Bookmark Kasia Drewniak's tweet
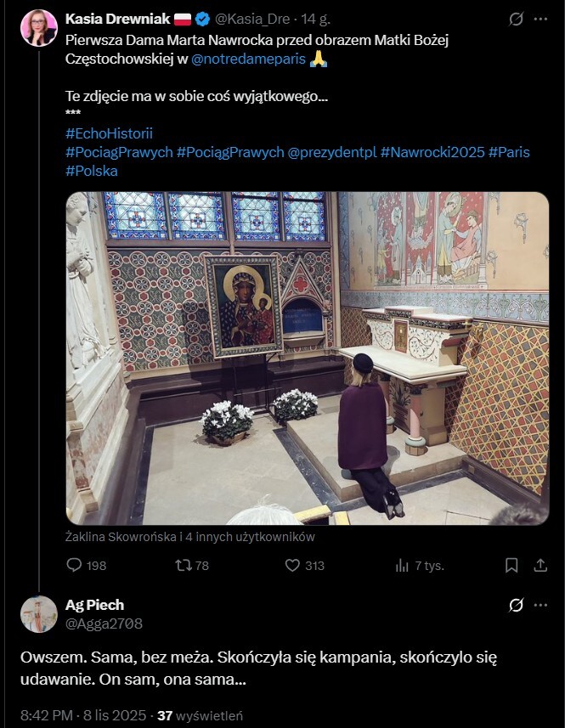 pos(511,565)
